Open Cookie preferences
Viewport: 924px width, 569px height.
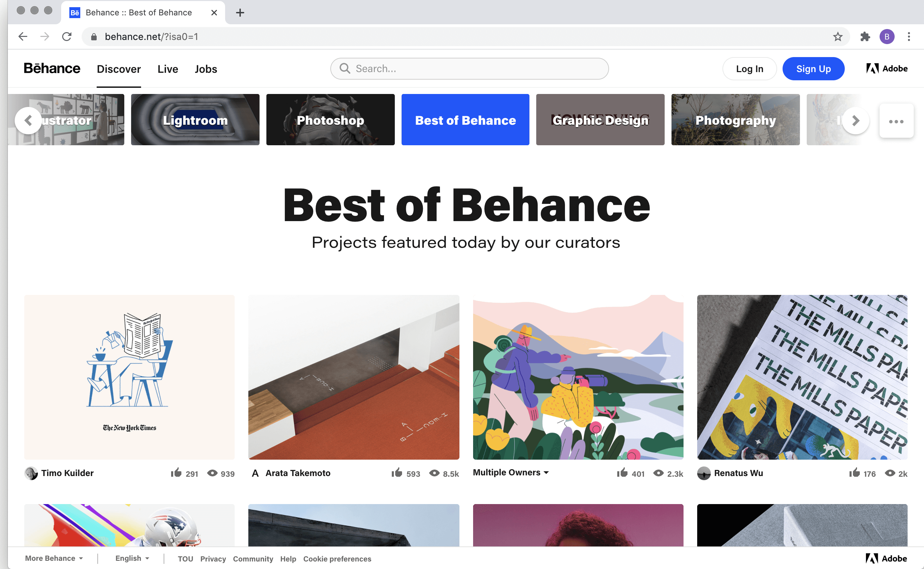[337, 559]
